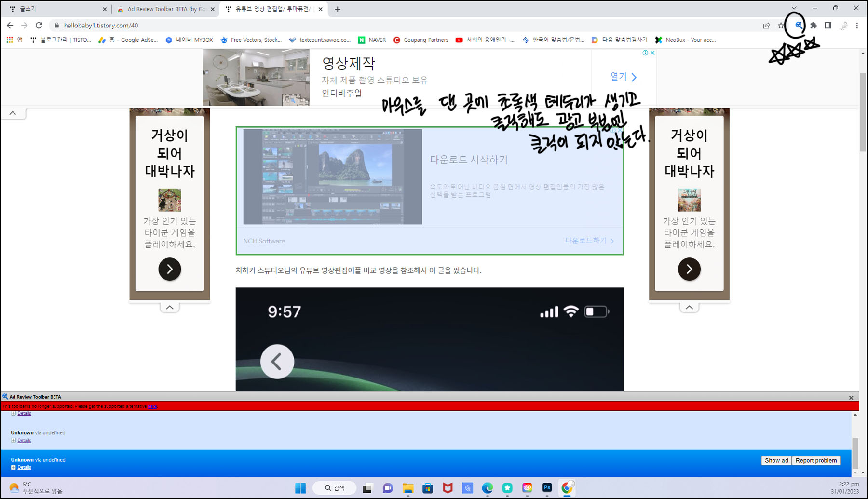Open the NeoBux bookmark
The width and height of the screenshot is (868, 499).
point(685,40)
